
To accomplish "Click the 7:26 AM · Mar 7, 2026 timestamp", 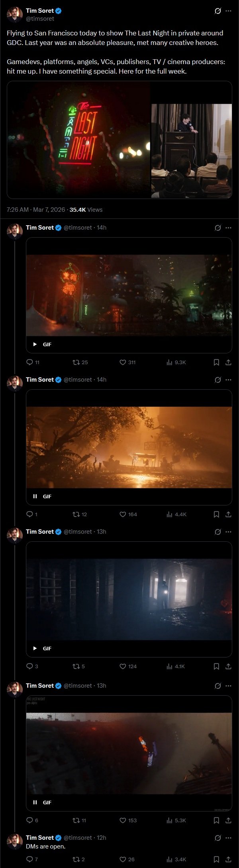I will [x=36, y=210].
